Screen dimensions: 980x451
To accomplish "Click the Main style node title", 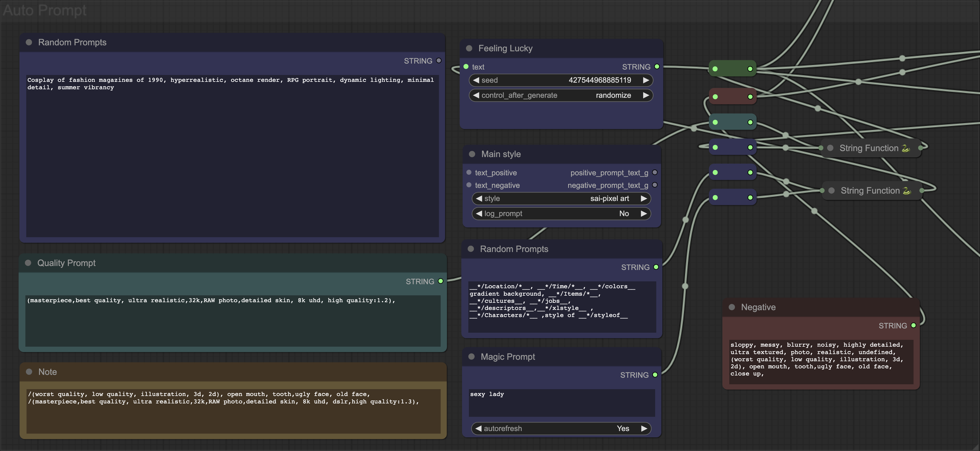I will 501,154.
